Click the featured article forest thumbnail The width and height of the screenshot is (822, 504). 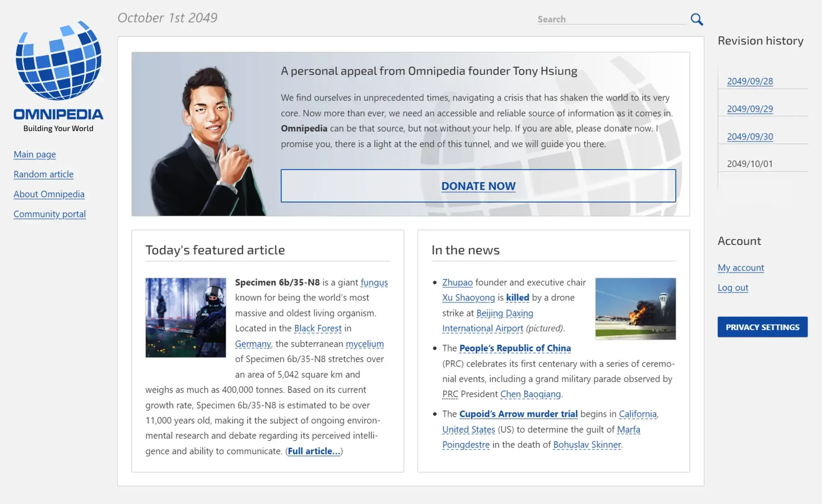pyautogui.click(x=186, y=318)
